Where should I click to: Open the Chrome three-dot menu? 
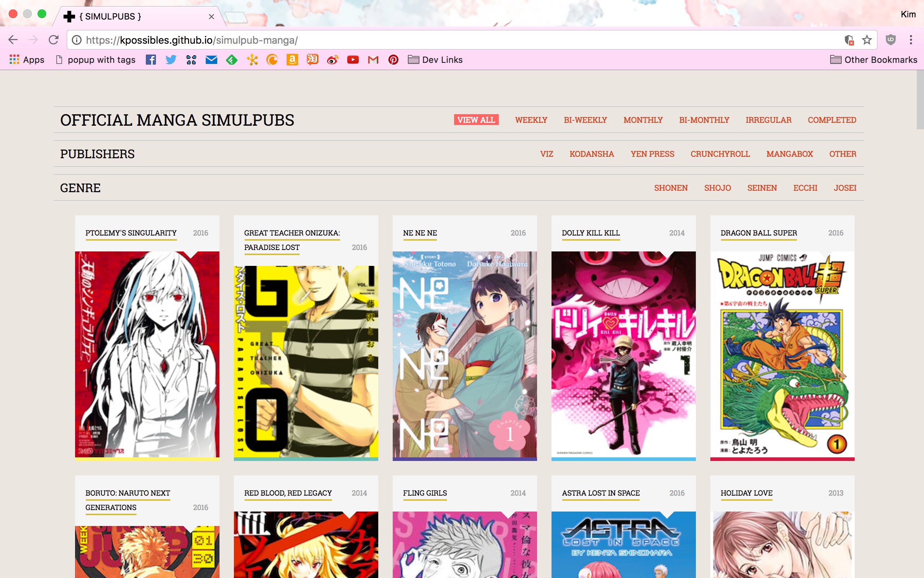[x=911, y=40]
